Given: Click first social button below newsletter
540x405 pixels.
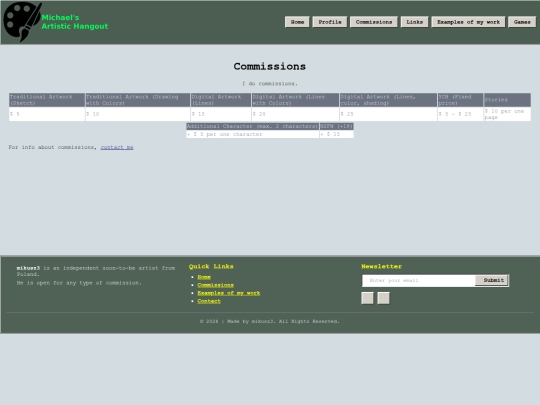Looking at the screenshot, I should click(367, 298).
